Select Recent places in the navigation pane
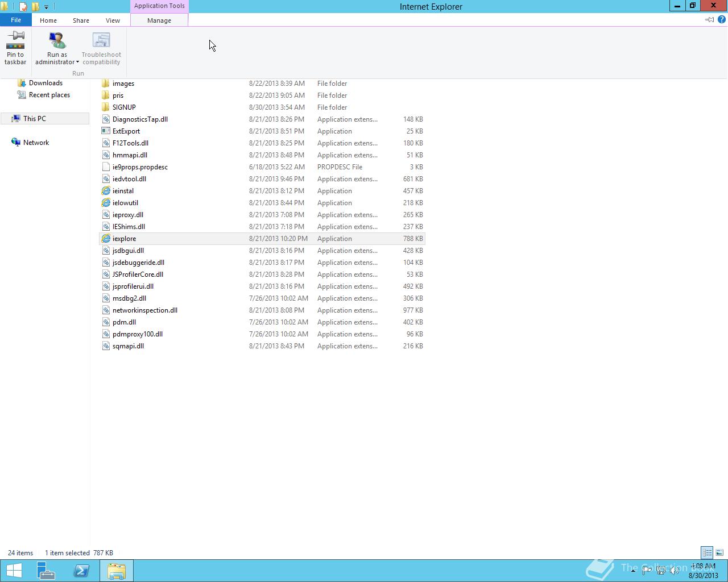The height and width of the screenshot is (582, 728). [x=49, y=95]
